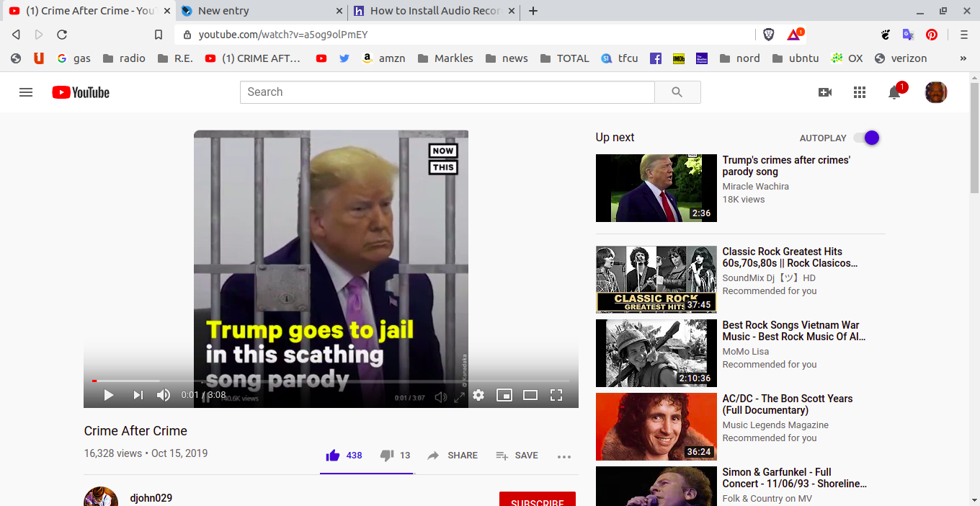Like the video with thumbs up
The width and height of the screenshot is (980, 506).
coord(333,456)
